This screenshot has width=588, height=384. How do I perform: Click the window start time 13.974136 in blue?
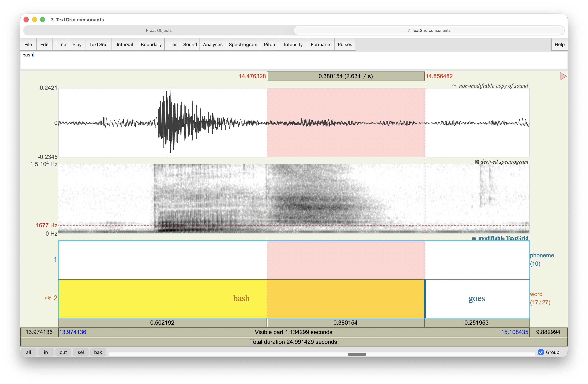click(73, 332)
